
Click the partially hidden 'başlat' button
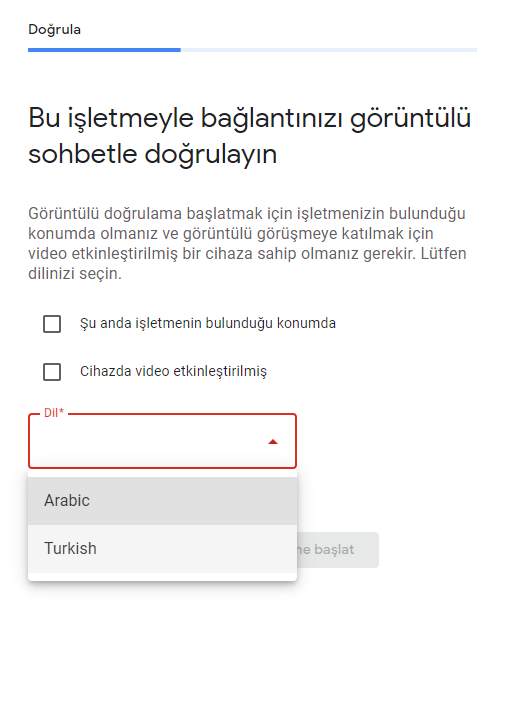(337, 550)
